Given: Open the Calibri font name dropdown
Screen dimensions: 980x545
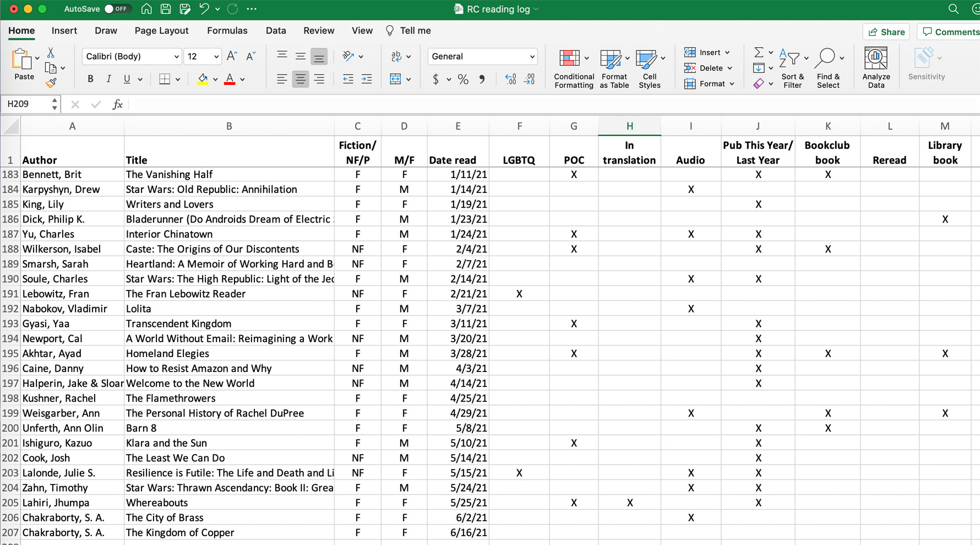Looking at the screenshot, I should pos(176,57).
